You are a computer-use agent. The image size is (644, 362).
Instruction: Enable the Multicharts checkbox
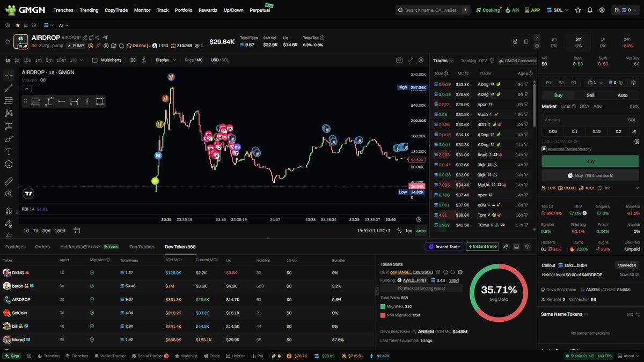(x=95, y=60)
